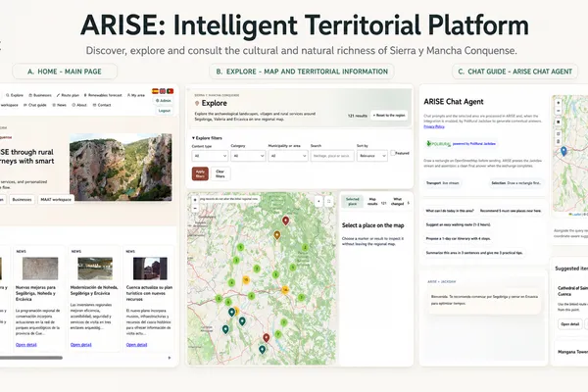Click the PoliRural logo

[438, 144]
